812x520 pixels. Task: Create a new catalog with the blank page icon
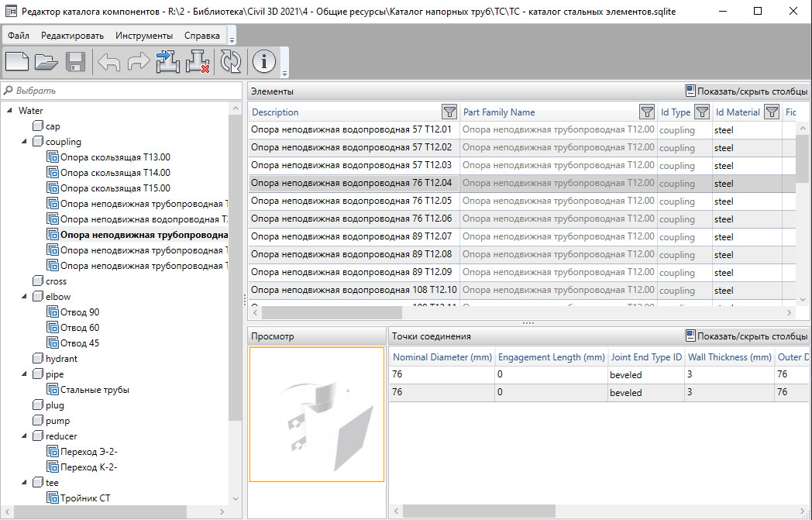17,62
